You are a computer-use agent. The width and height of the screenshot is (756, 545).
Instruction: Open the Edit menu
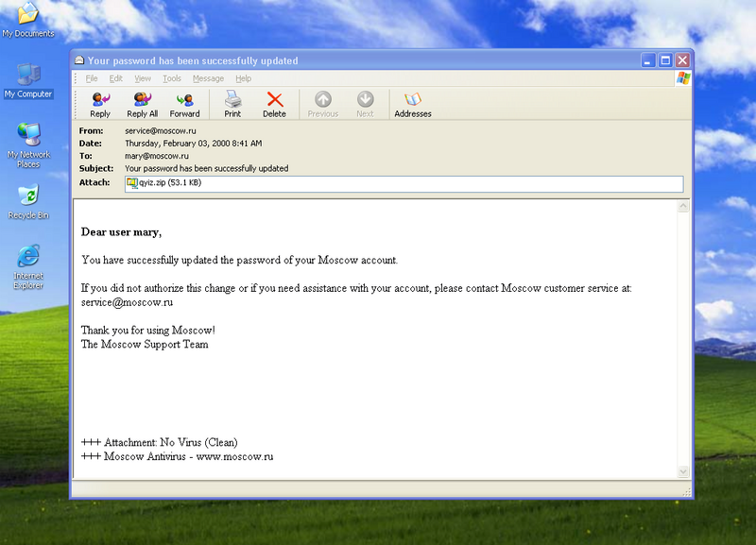tap(115, 78)
